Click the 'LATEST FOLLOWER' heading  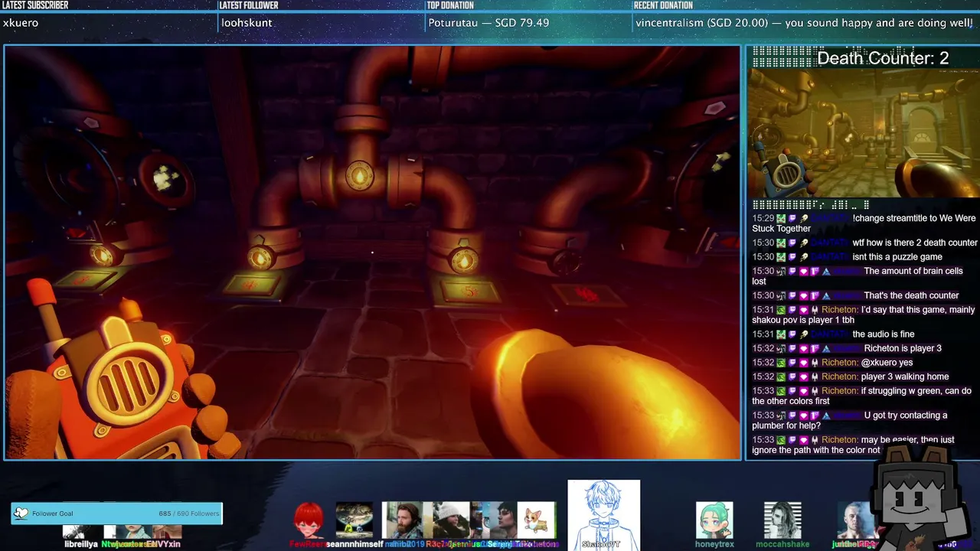(x=249, y=5)
